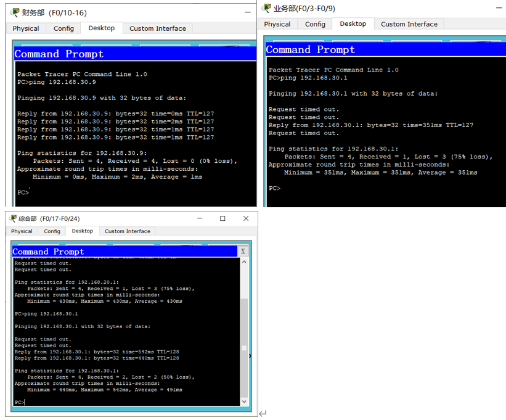Click Command Prompt title in 综合部 window
This screenshot has width=506, height=420.
click(49, 252)
